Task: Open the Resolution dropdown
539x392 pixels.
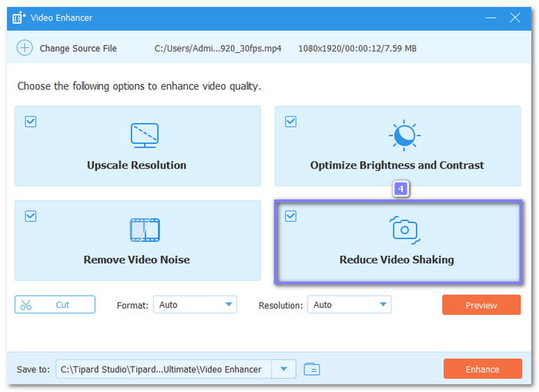Action: 350,304
